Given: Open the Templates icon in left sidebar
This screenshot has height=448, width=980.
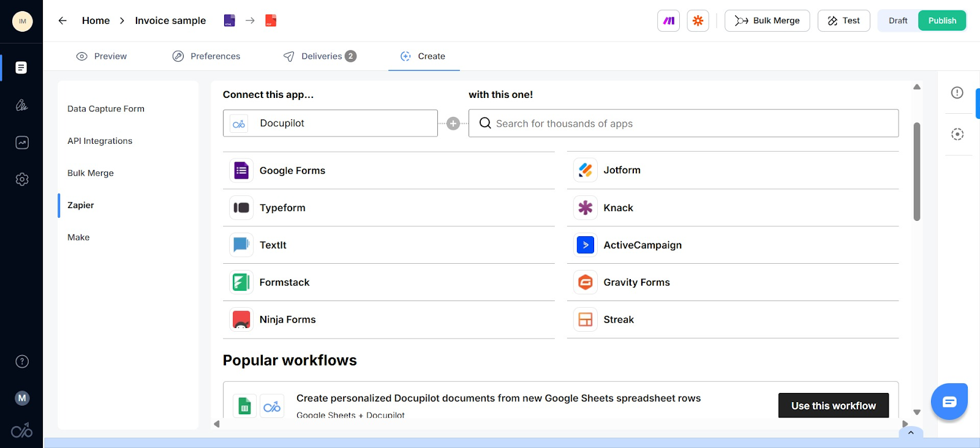Looking at the screenshot, I should 21,68.
